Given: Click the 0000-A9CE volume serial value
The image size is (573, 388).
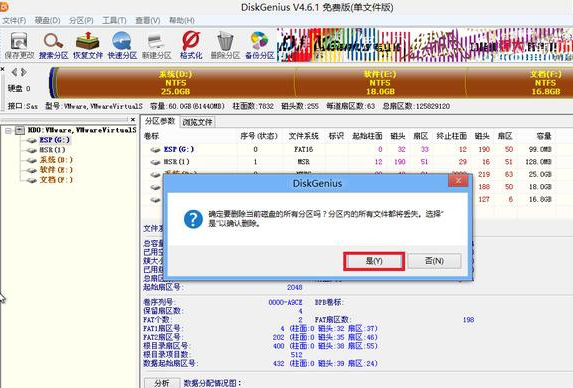Looking at the screenshot, I should 285,303.
